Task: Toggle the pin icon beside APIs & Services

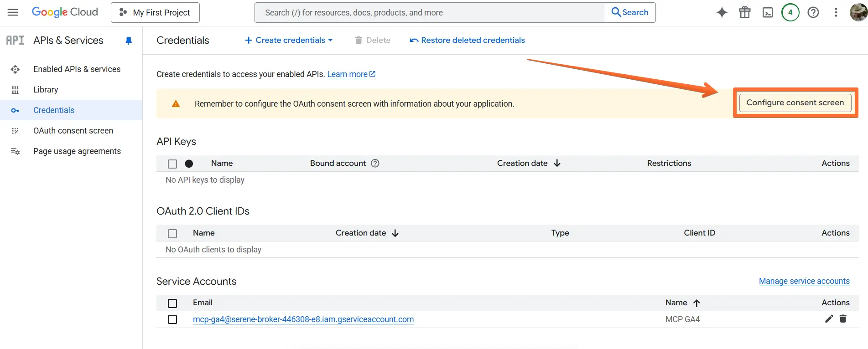Action: pos(129,41)
